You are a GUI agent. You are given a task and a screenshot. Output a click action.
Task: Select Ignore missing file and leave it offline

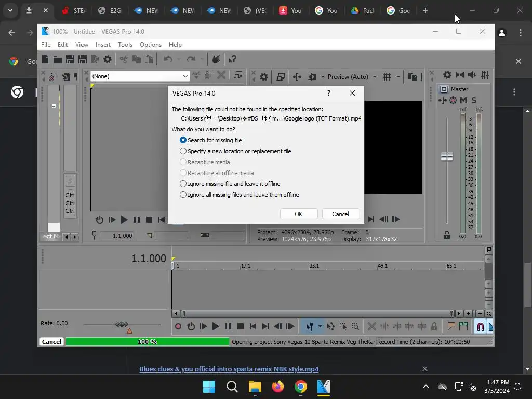coord(230,184)
